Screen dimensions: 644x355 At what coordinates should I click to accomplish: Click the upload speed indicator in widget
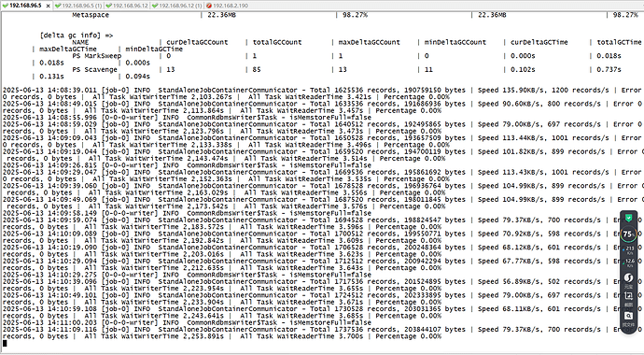628,250
